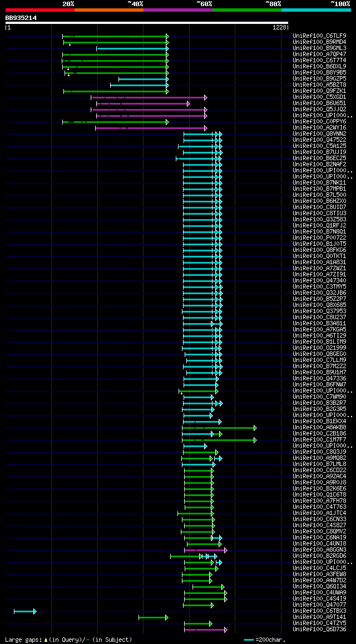The height and width of the screenshot is (644, 356).
Task: Select hit label UniRef100_Q9FZK1
Action: (x=319, y=91)
